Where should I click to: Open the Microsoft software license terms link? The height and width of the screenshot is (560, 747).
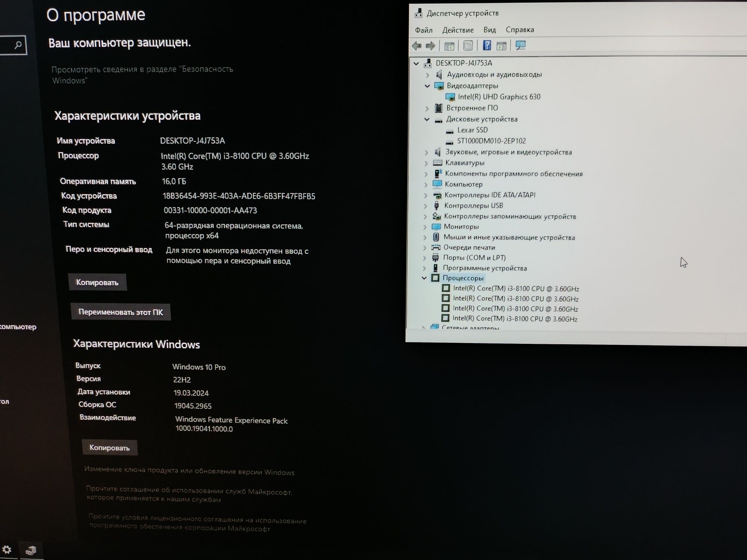[198, 523]
